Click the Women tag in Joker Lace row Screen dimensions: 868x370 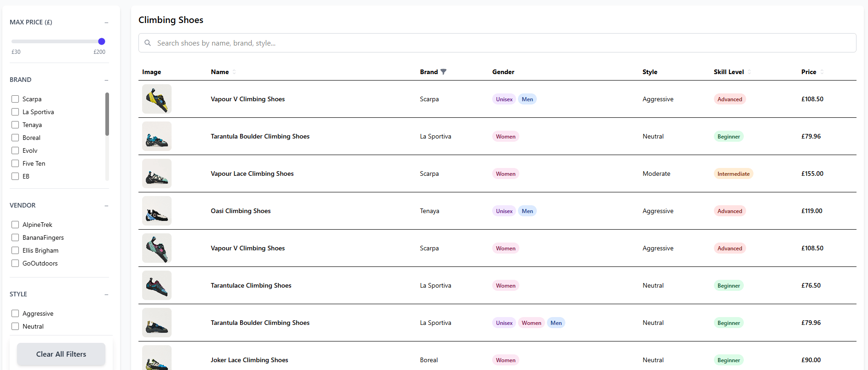pos(506,360)
